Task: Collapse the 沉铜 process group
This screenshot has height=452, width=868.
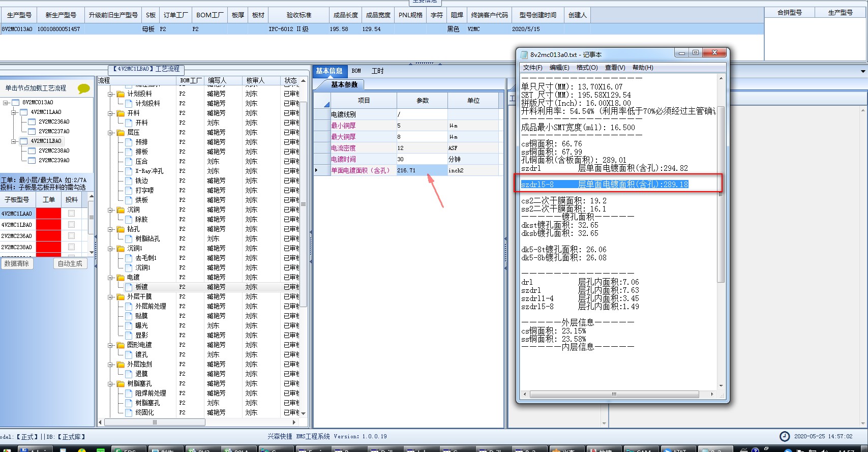Action: point(111,210)
